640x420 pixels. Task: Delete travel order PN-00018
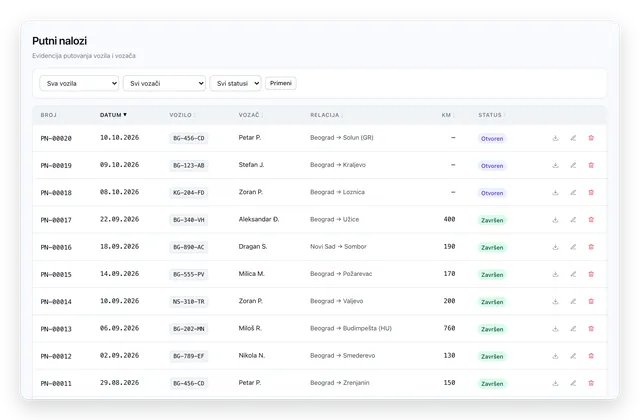591,192
